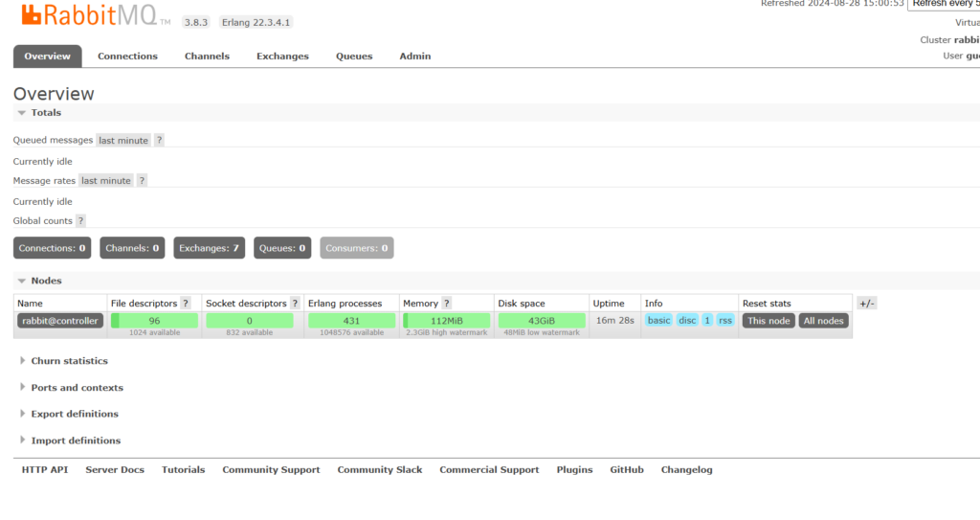Click the File descriptors 96 bar
The height and width of the screenshot is (520, 980).
(154, 321)
